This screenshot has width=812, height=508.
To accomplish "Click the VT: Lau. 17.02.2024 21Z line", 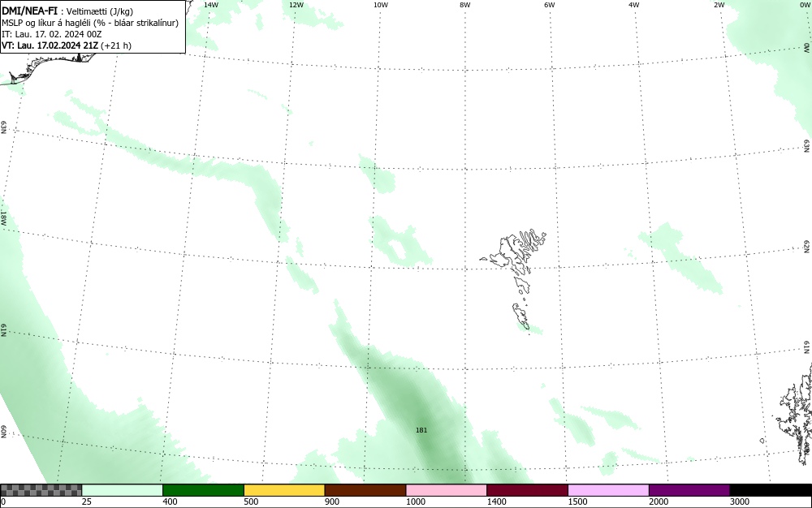I will point(67,45).
